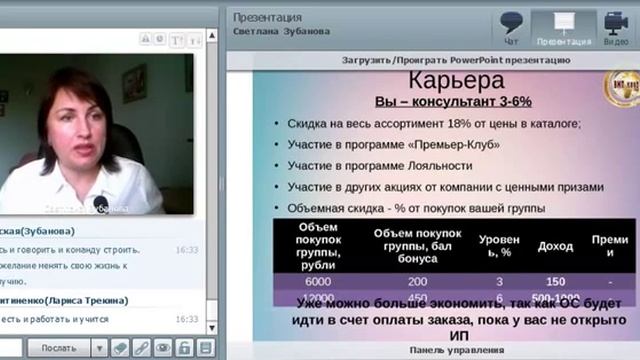Click the chat scrollbar up arrow
The height and width of the screenshot is (360, 640).
point(212,36)
